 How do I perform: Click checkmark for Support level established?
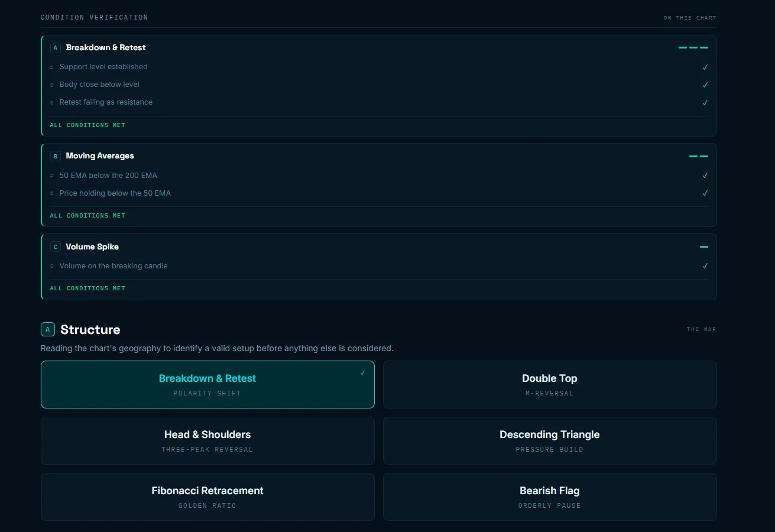705,67
